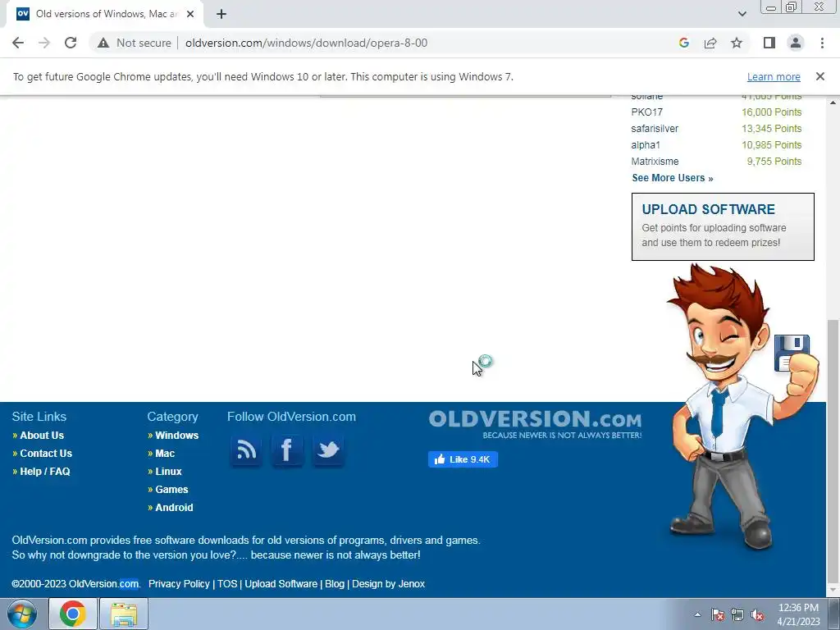The height and width of the screenshot is (630, 840).
Task: Browse the Android category
Action: pos(174,507)
